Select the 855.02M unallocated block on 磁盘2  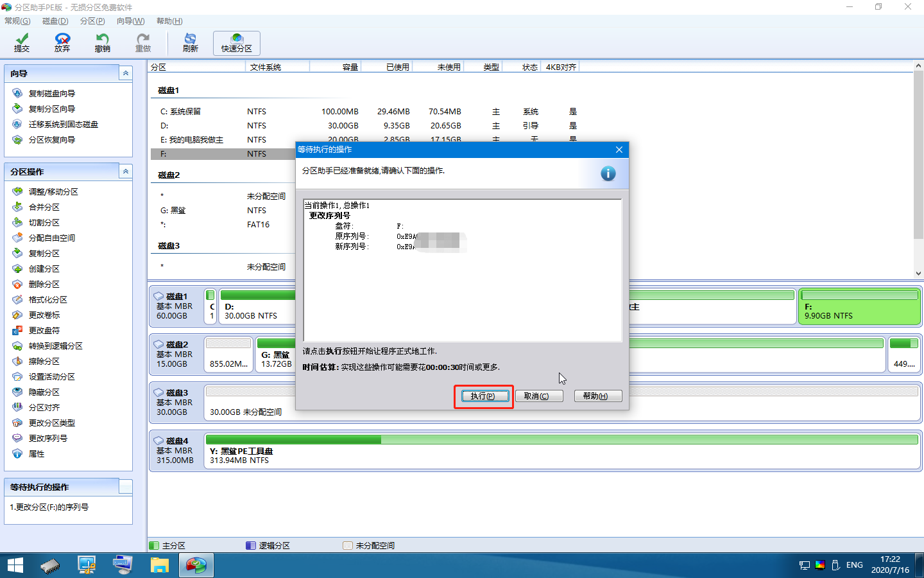click(x=228, y=355)
